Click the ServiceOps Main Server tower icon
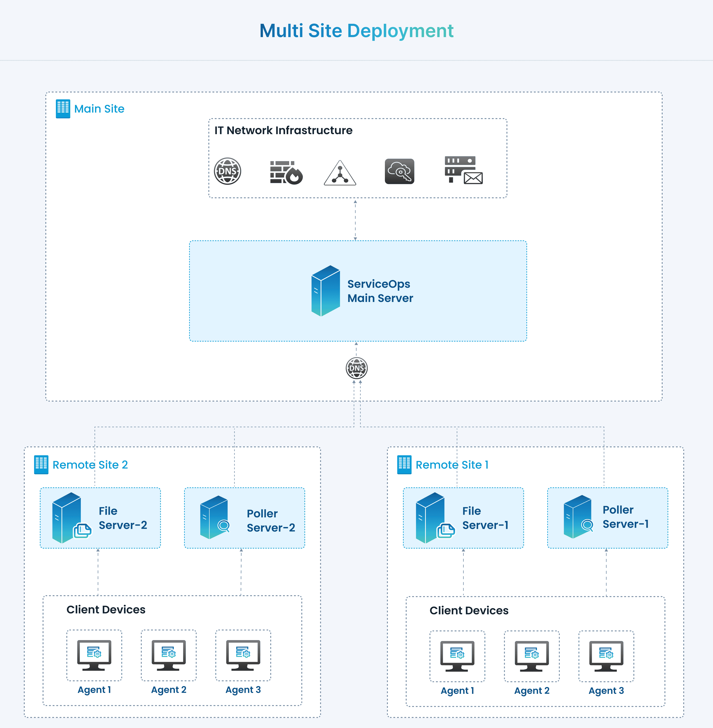 [x=325, y=291]
